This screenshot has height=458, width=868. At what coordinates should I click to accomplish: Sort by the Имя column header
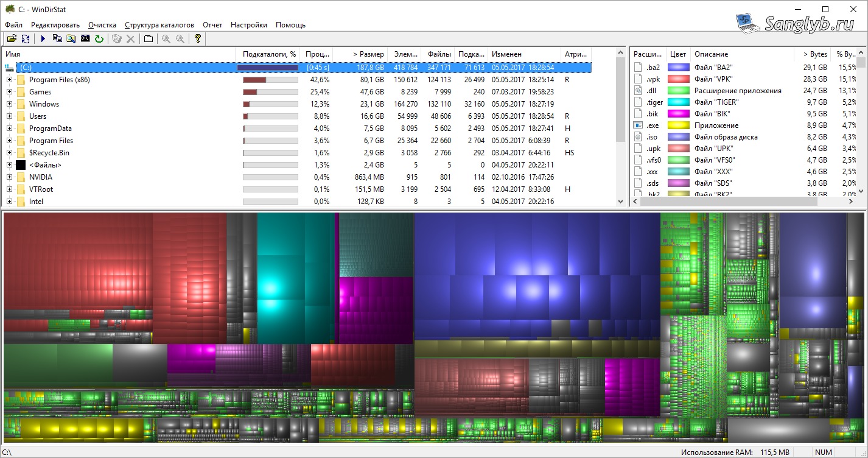pyautogui.click(x=120, y=54)
